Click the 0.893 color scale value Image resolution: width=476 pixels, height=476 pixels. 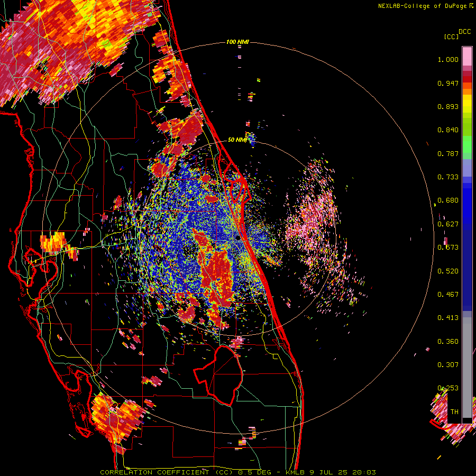(x=448, y=106)
